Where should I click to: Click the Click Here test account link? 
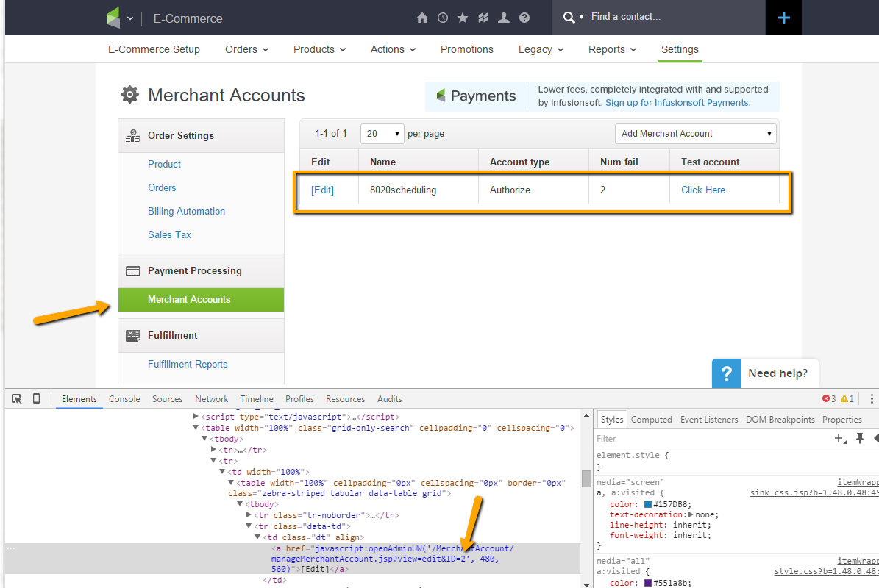703,190
